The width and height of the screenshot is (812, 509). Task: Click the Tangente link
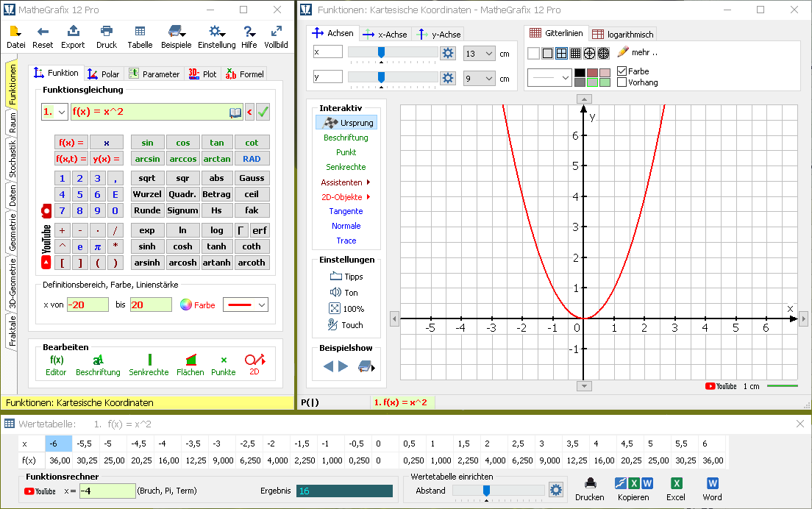pyautogui.click(x=346, y=211)
